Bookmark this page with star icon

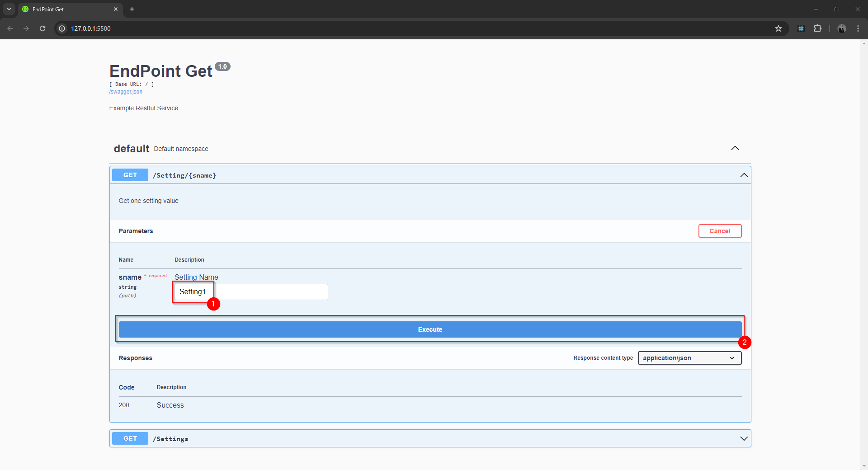pos(778,28)
